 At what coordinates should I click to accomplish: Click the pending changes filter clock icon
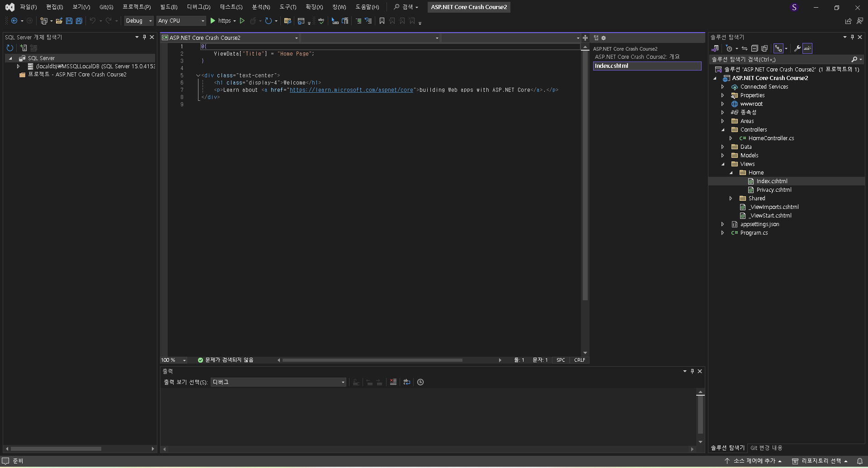[x=729, y=48]
